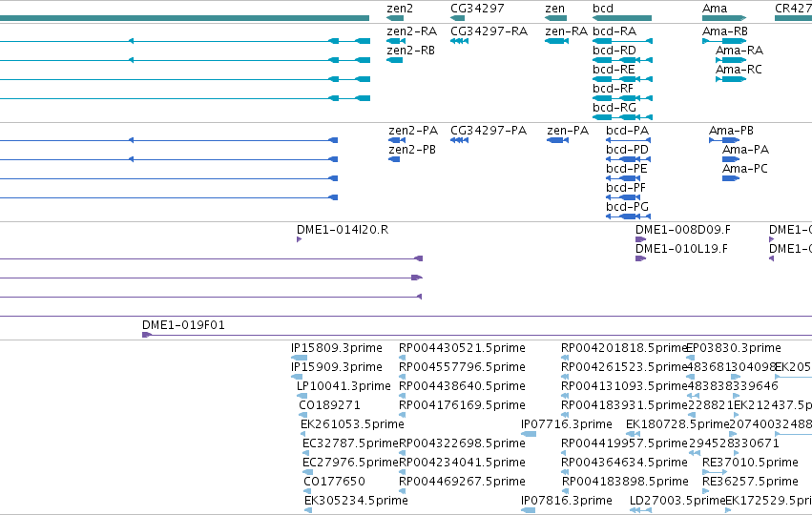Click the zen2 gene label in the top track
The image size is (812, 515).
399,9
